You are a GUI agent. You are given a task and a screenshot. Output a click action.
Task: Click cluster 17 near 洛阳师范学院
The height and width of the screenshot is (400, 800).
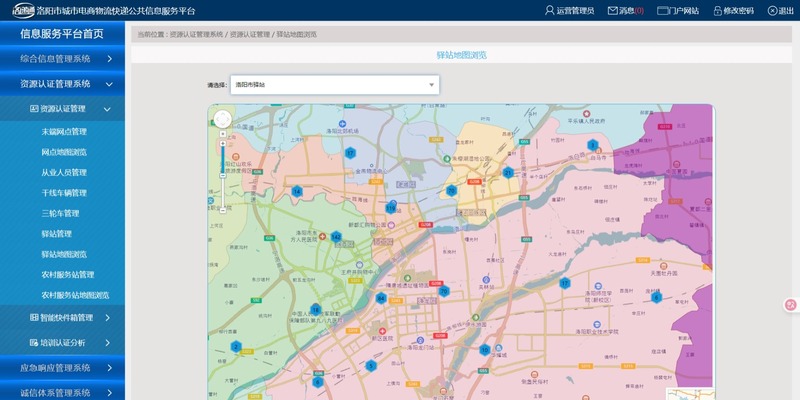point(564,283)
